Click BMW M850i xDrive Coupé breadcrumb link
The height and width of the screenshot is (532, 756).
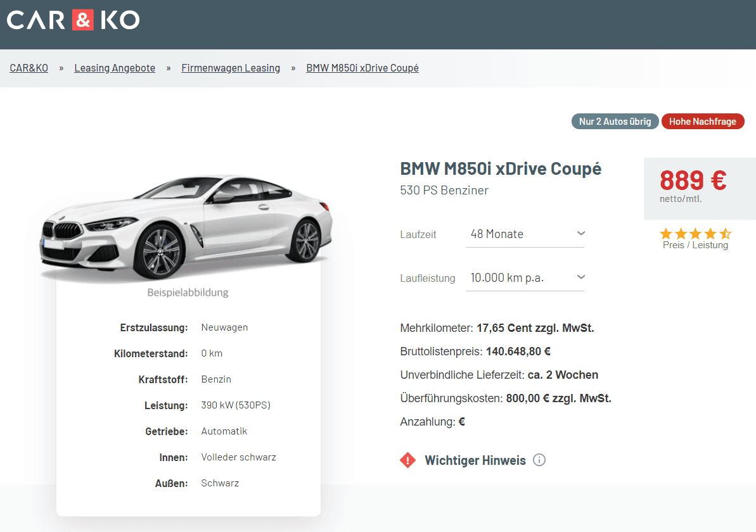click(362, 68)
